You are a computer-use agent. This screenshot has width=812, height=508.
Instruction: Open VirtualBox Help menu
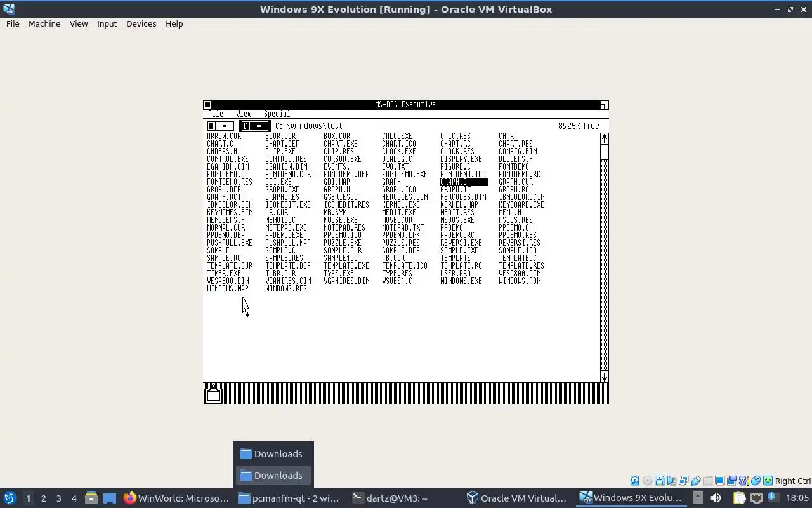point(174,23)
